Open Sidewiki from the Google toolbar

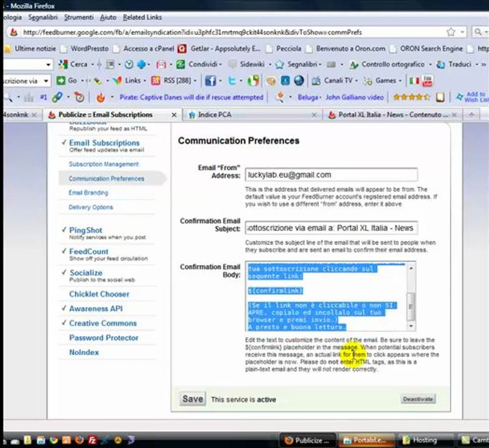[248, 64]
